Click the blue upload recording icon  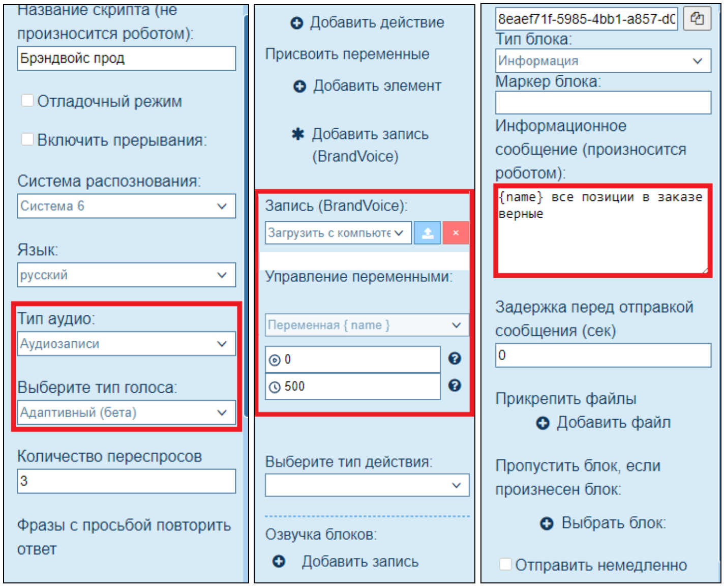point(427,233)
